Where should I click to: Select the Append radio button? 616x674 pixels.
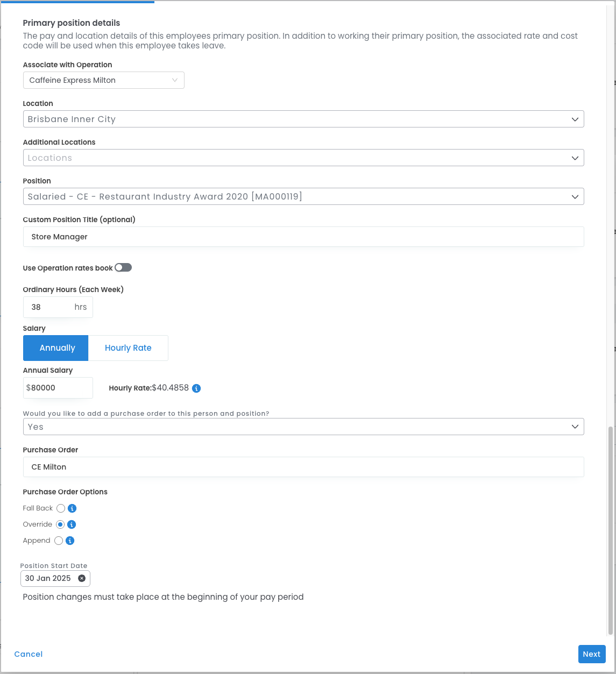point(59,541)
